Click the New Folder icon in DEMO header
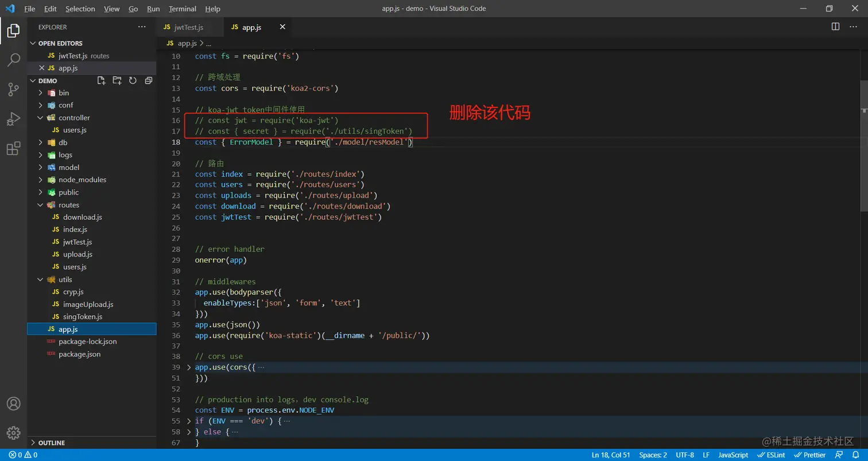 117,81
